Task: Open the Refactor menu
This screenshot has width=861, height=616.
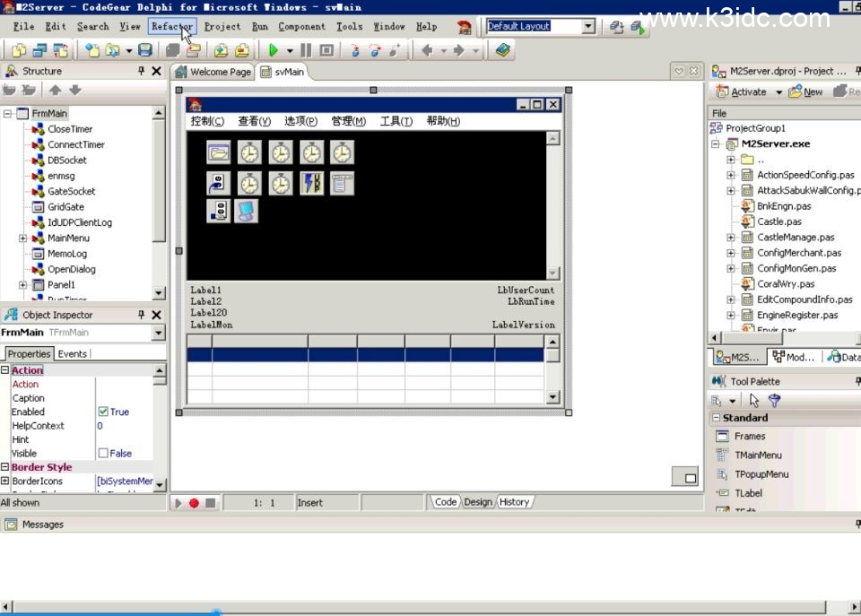Action: [171, 27]
